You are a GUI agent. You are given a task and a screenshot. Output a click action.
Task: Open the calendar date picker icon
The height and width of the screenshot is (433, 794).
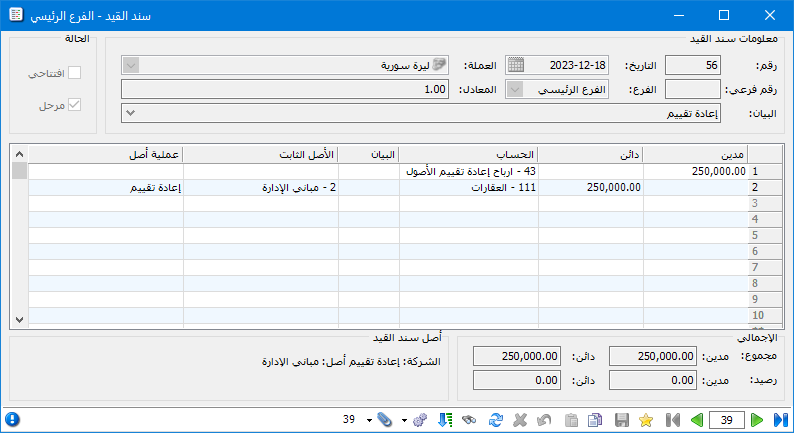(515, 65)
